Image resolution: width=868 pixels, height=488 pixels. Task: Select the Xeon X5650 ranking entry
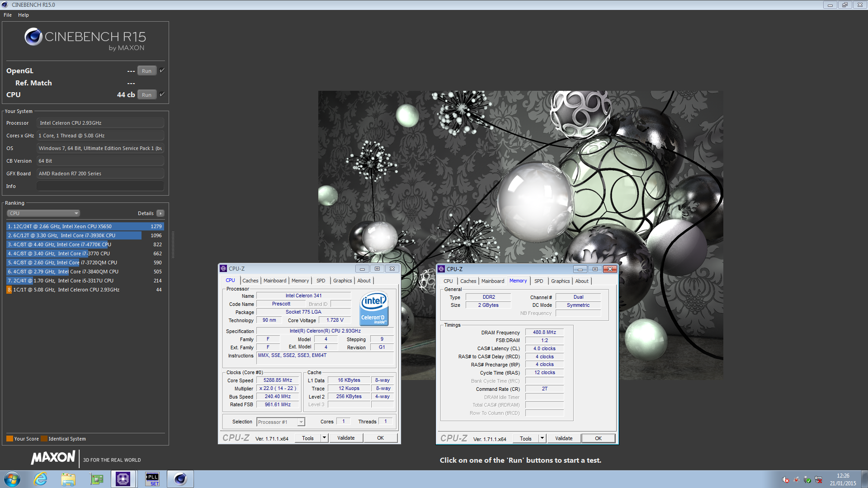coord(85,226)
